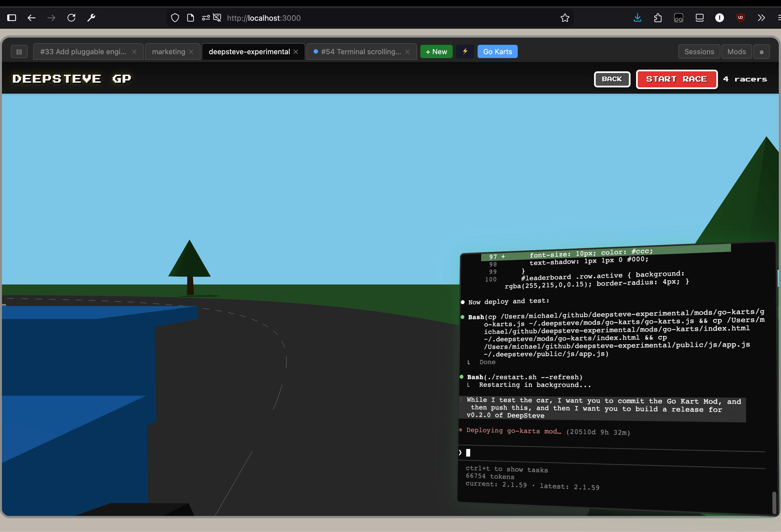Image resolution: width=781 pixels, height=532 pixels.
Task: Click the terminal input prompt in the overlay
Action: coord(468,453)
